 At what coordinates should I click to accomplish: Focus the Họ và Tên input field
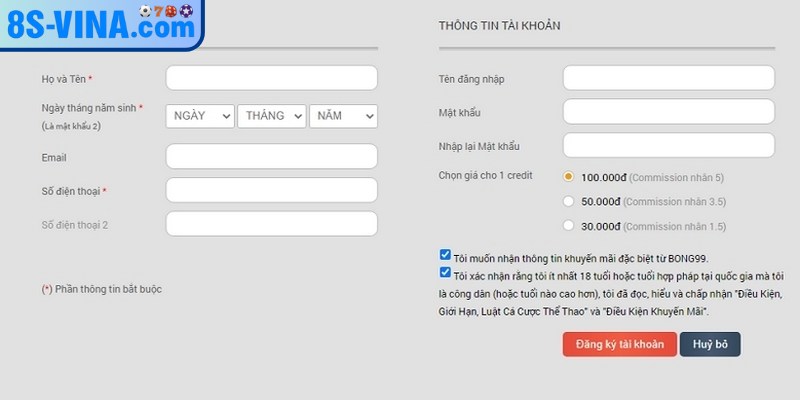click(x=271, y=78)
